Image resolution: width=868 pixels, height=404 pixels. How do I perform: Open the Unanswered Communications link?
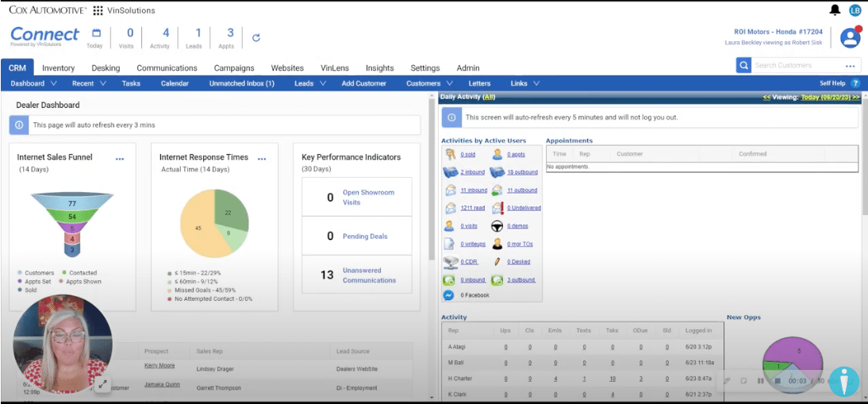[x=369, y=275]
